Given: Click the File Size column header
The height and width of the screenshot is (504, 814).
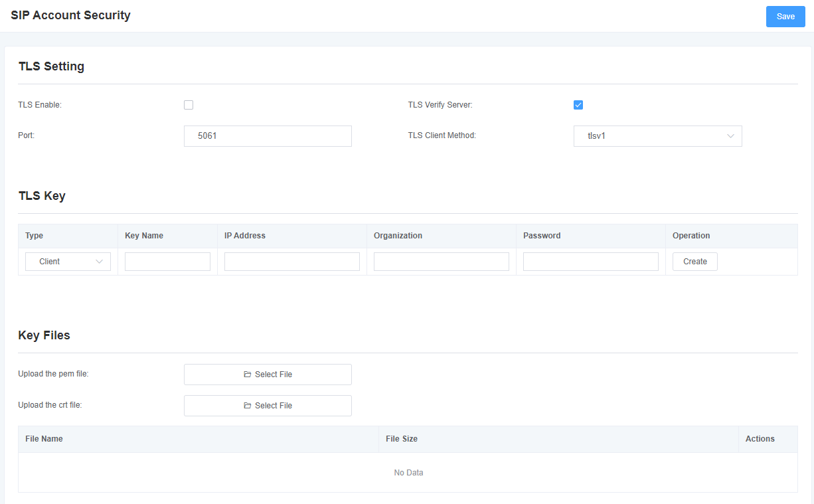Looking at the screenshot, I should 402,439.
